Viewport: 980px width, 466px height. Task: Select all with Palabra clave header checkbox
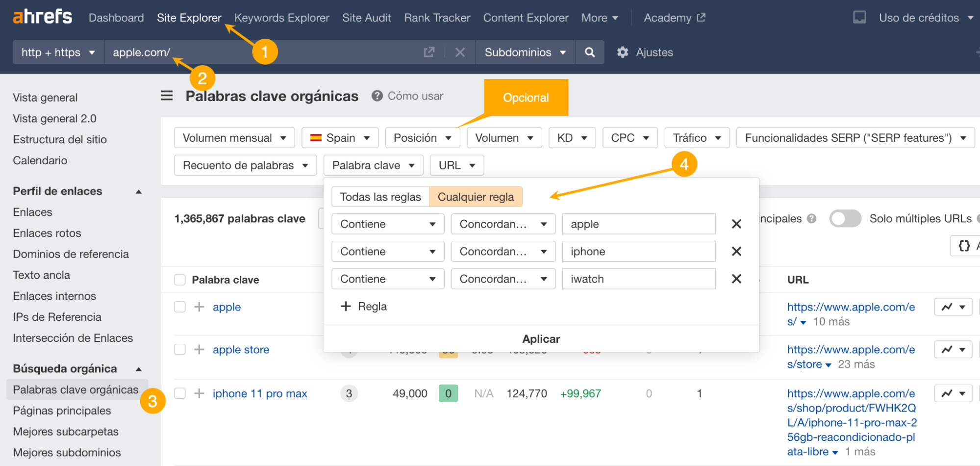tap(180, 280)
